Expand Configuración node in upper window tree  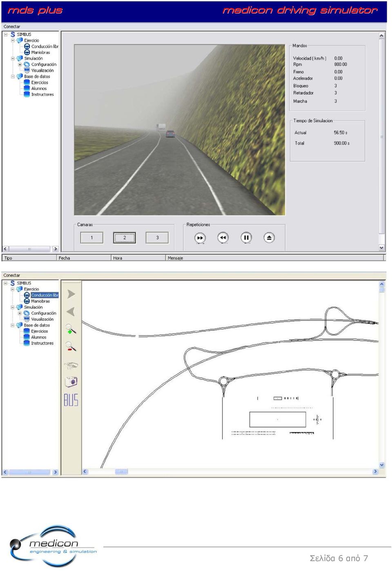tap(20, 65)
